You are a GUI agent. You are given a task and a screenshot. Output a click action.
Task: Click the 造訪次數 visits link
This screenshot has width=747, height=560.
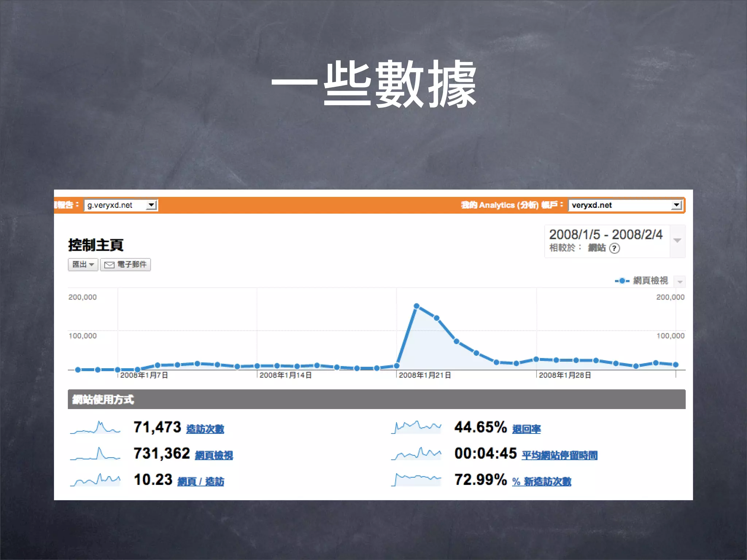coord(205,429)
